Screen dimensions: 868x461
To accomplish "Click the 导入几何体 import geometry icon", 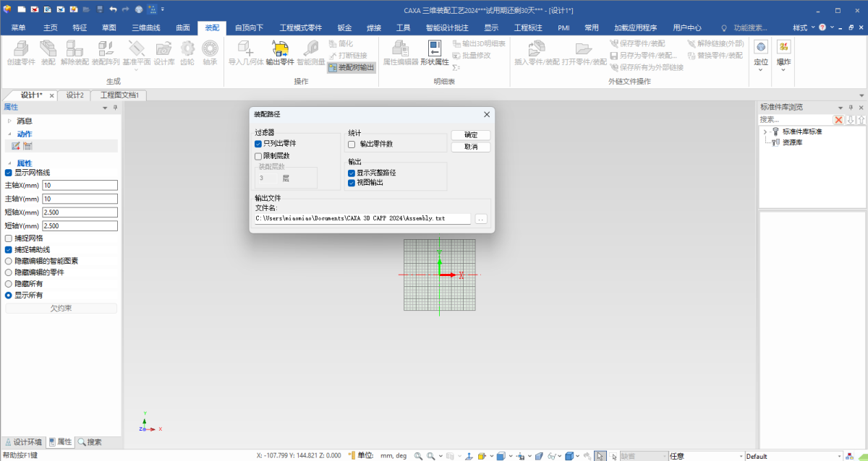I will [x=245, y=49].
